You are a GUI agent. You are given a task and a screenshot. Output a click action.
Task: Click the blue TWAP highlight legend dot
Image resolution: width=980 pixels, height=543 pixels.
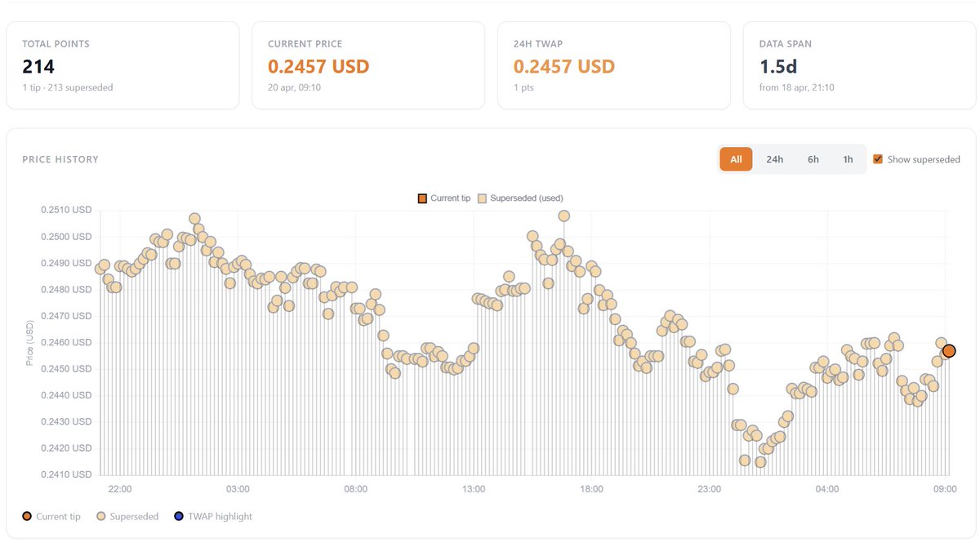179,516
